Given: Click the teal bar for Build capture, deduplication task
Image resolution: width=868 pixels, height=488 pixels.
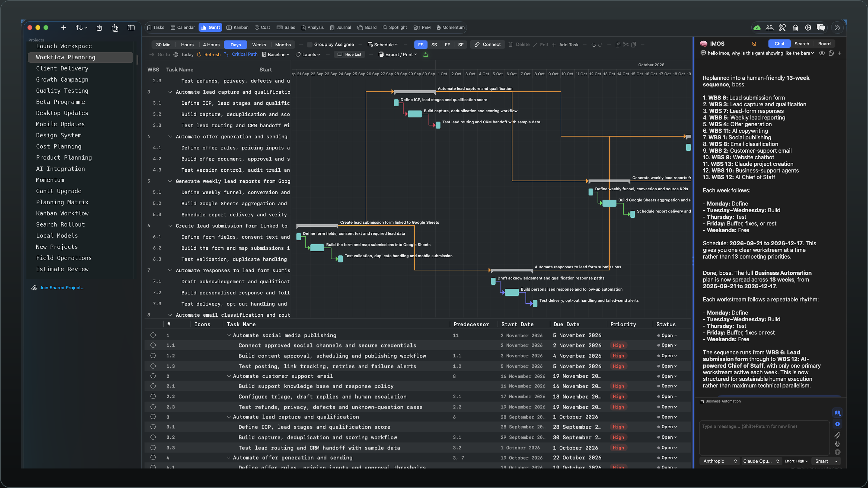Looking at the screenshot, I should click(x=415, y=114).
